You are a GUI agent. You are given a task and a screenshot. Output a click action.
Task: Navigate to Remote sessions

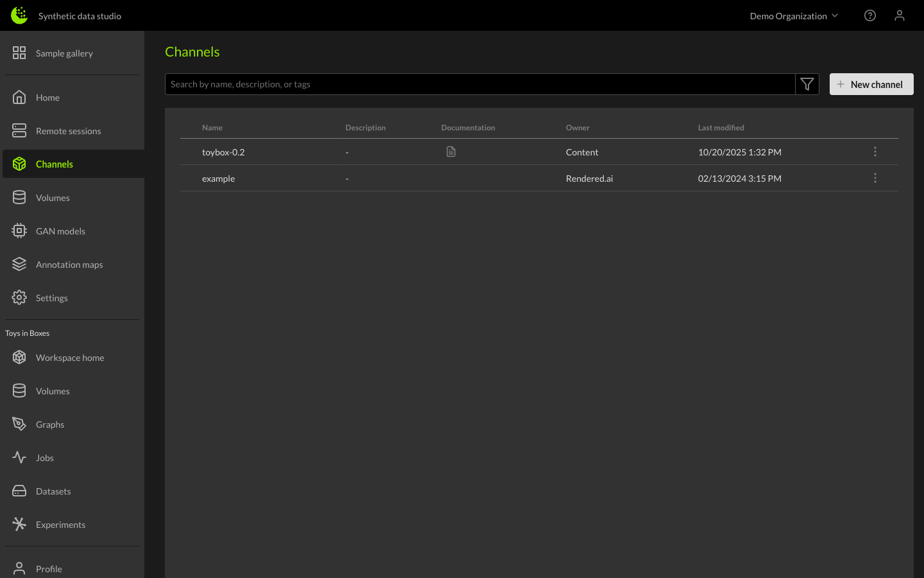(68, 131)
